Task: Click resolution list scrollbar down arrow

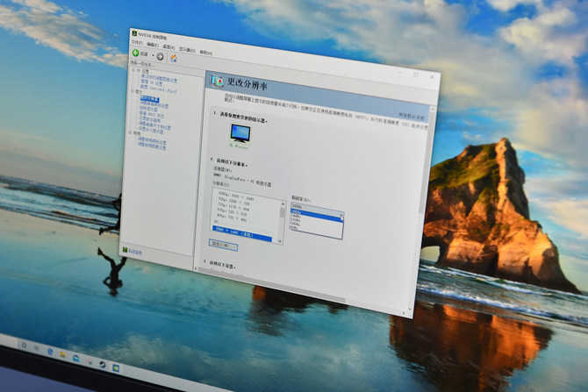Action: click(280, 241)
